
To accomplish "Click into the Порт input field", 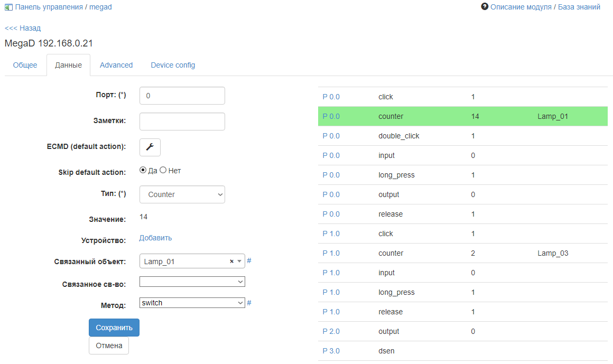I will pos(182,96).
